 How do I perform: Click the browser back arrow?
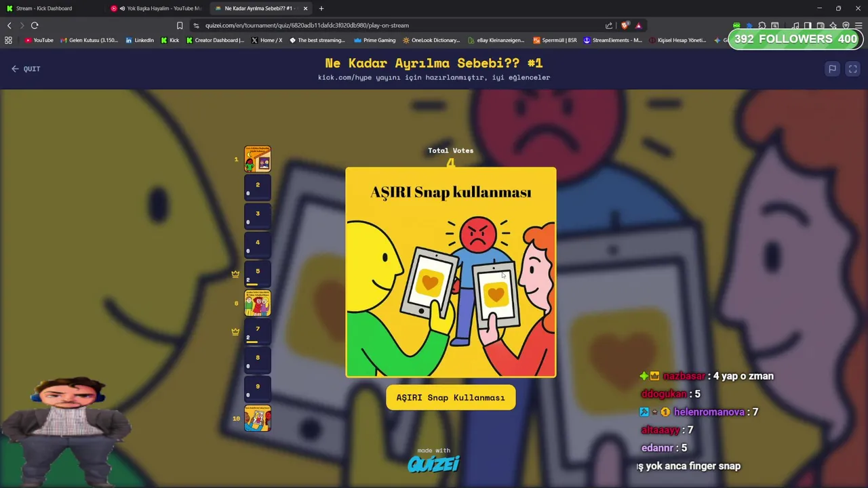(9, 25)
